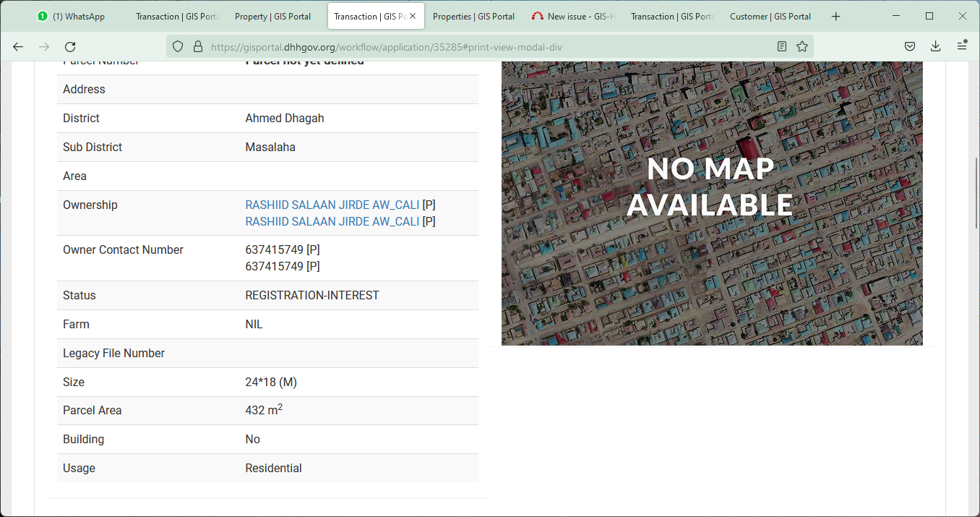Switch to first Transaction GIS Portal tab
Viewport: 980px width, 517px height.
[x=177, y=16]
